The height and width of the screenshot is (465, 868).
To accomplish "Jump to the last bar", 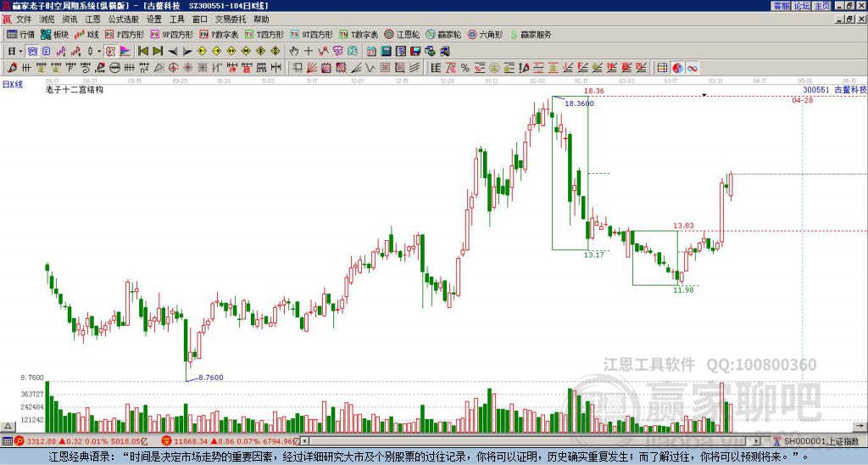I will click(x=158, y=51).
